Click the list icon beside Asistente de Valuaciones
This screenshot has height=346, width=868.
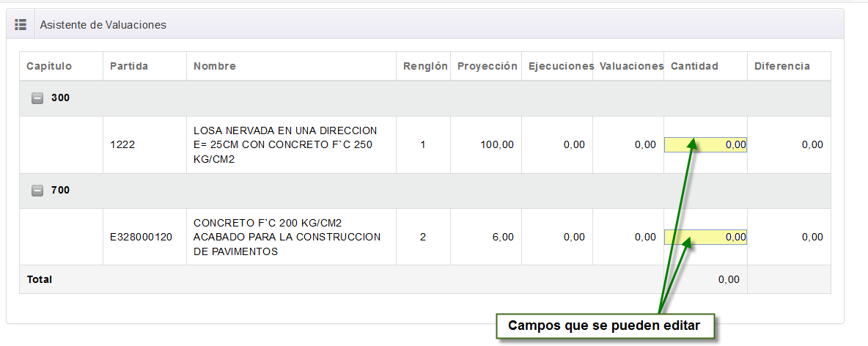click(x=21, y=24)
